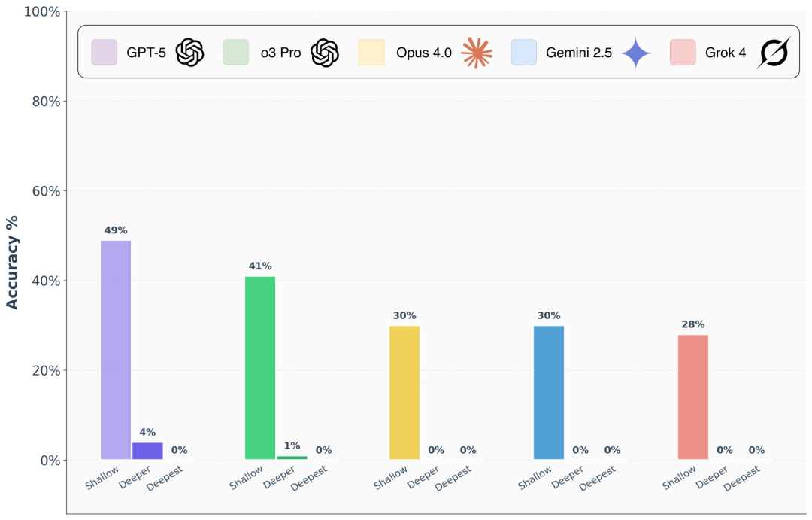The height and width of the screenshot is (520, 812).
Task: Click the Grok 4 Shallow bar at 28%
Action: tap(693, 397)
